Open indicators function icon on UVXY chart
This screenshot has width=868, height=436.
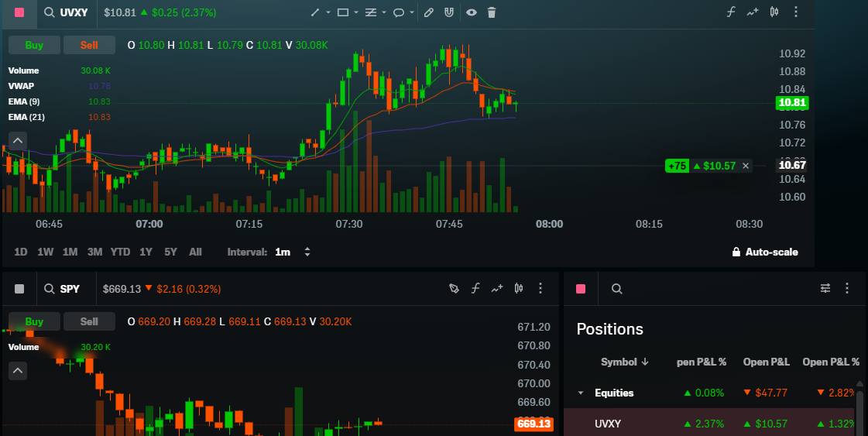pyautogui.click(x=731, y=12)
